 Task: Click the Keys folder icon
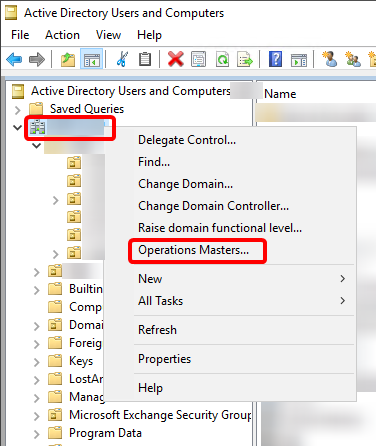click(55, 361)
